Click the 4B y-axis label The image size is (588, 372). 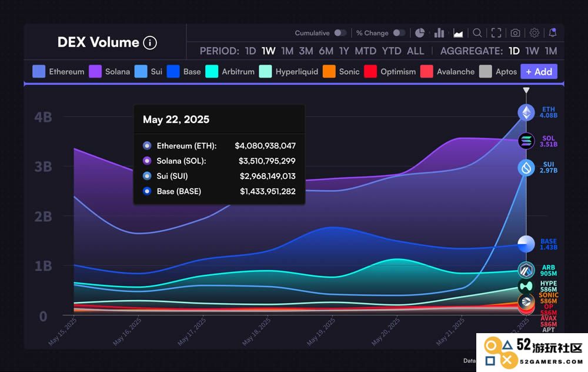(43, 117)
